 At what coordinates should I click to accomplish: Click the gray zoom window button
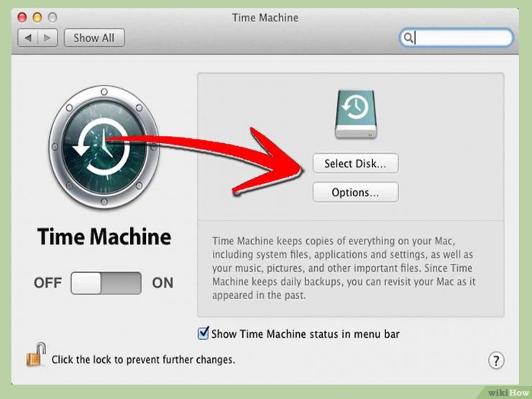(52, 17)
